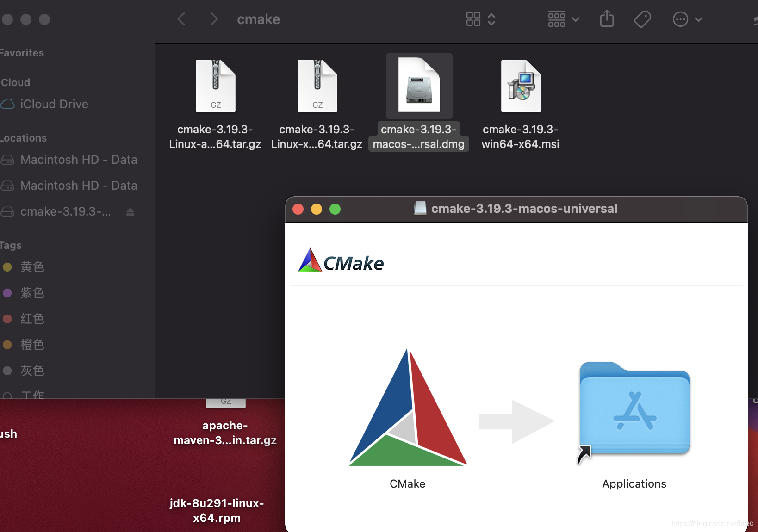This screenshot has height=532, width=758.
Task: Click the cmake-3.19.3-macos-...rsal.dmg file name
Action: coord(419,137)
